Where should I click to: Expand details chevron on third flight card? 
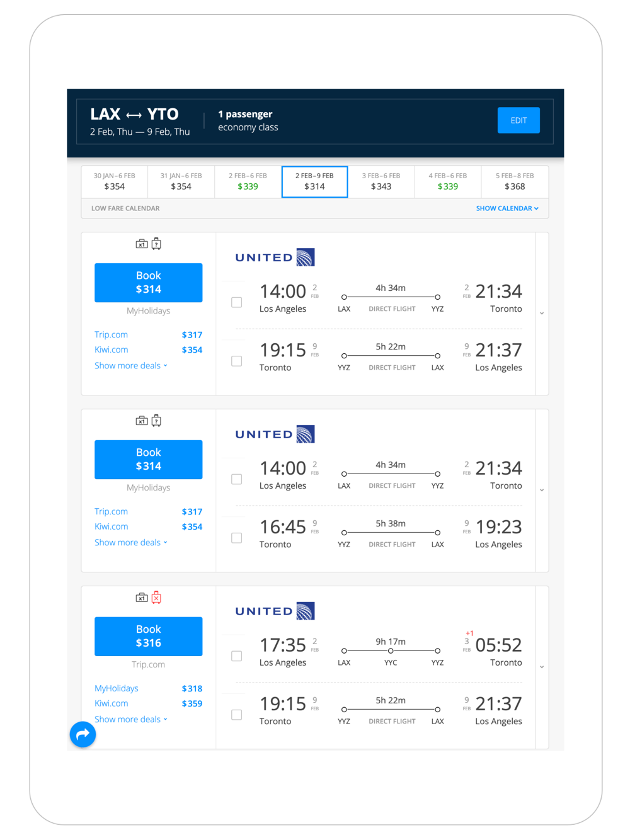point(542,667)
